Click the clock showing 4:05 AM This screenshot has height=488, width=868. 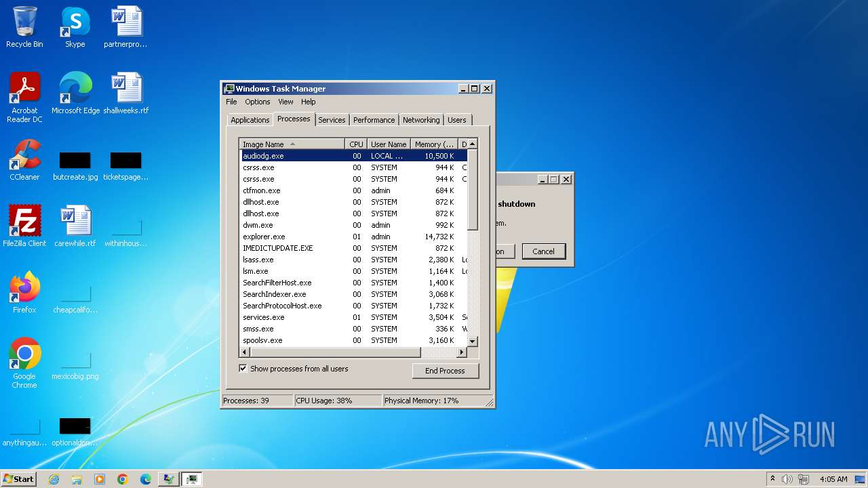(x=833, y=479)
